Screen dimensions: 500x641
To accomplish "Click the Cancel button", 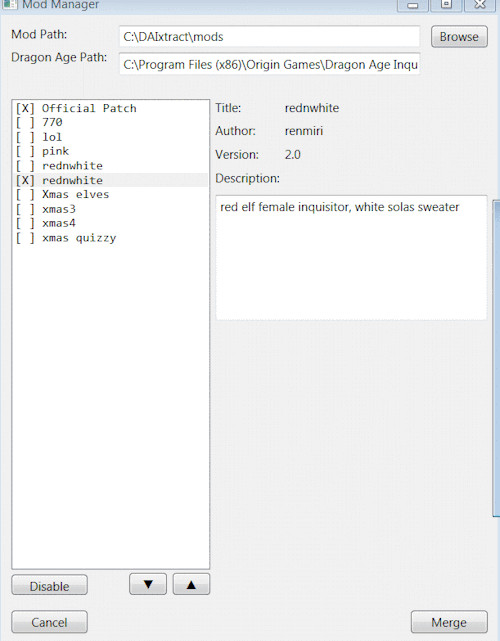I will (49, 622).
